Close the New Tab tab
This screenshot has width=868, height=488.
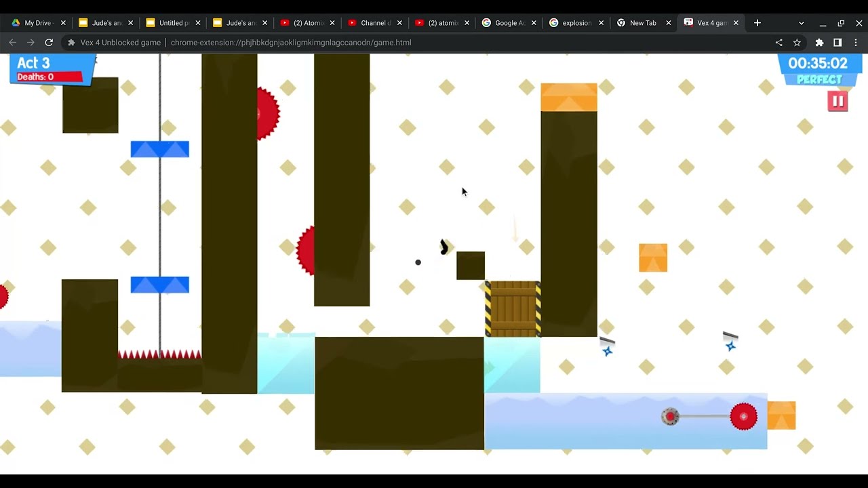(668, 23)
